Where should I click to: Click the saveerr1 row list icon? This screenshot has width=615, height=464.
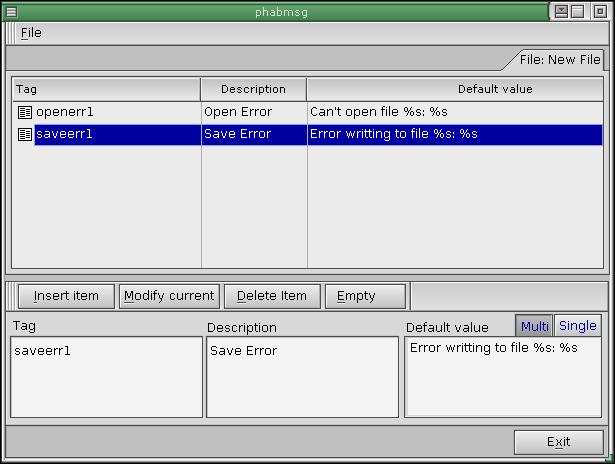click(x=25, y=134)
